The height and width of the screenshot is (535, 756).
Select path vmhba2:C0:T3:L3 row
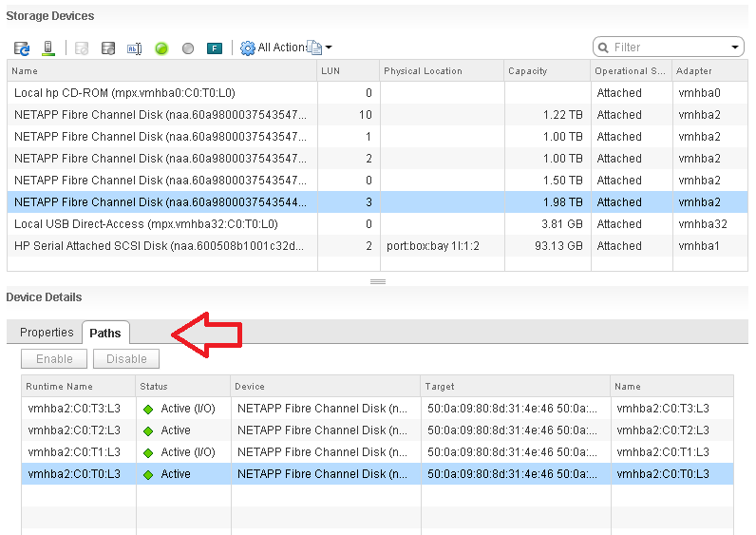tap(377, 409)
